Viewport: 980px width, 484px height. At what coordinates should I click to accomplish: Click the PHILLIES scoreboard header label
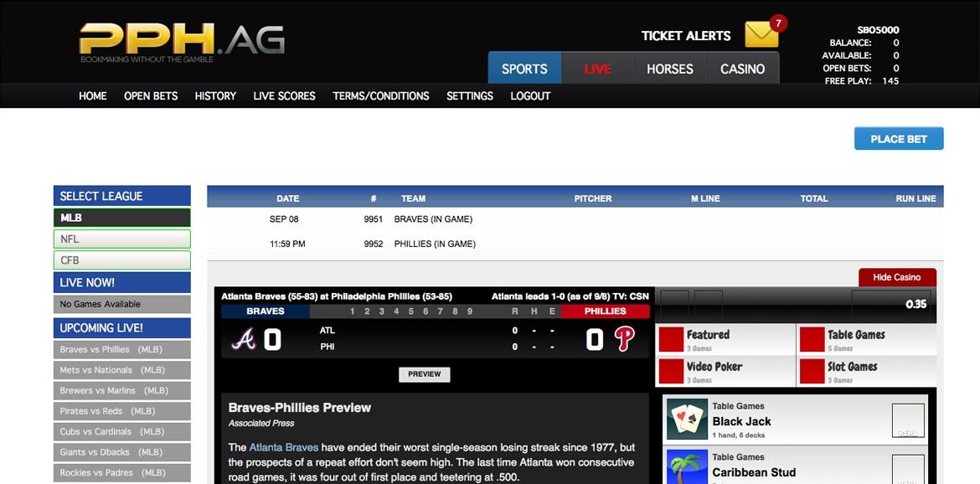tap(605, 311)
